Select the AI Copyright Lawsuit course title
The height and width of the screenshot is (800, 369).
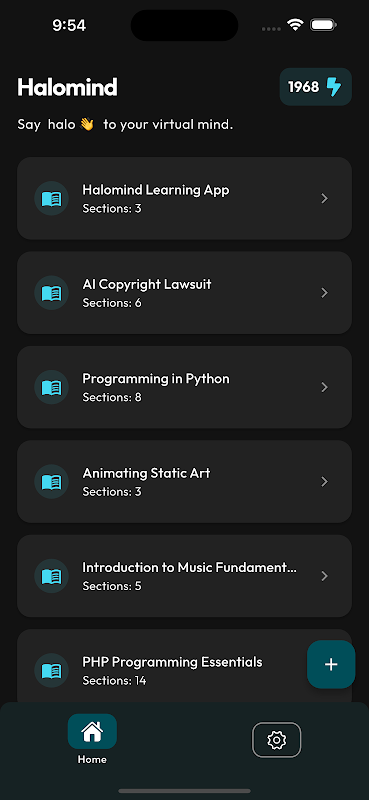pos(147,285)
